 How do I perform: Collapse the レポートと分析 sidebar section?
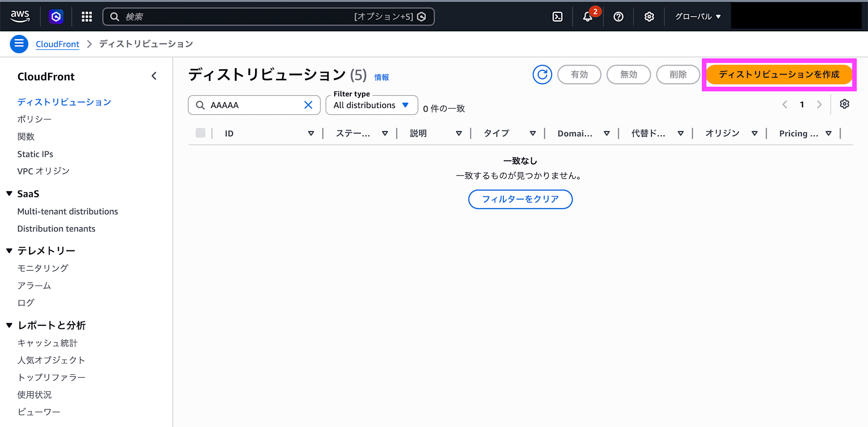point(9,325)
